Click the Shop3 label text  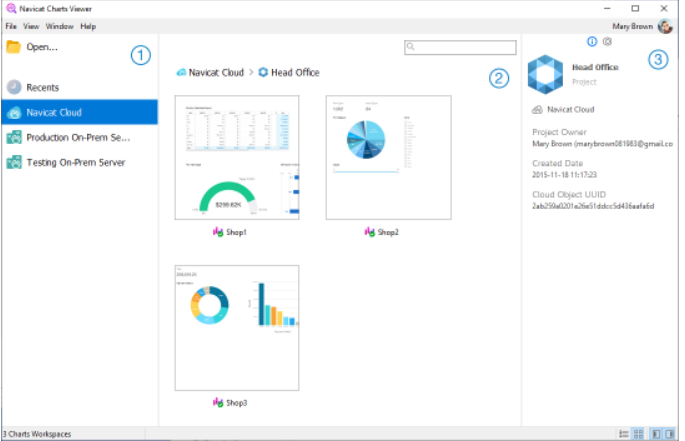click(x=236, y=403)
